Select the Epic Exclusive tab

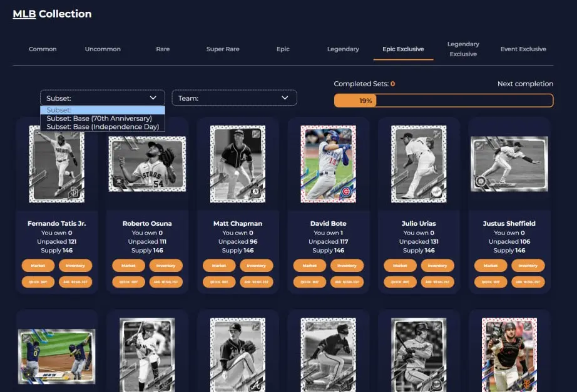coord(403,49)
